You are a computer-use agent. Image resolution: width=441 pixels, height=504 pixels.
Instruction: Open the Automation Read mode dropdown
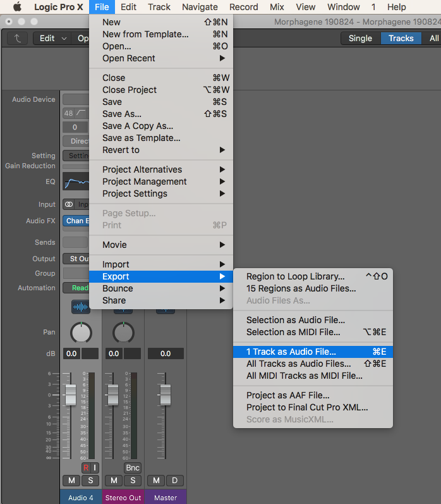click(76, 288)
